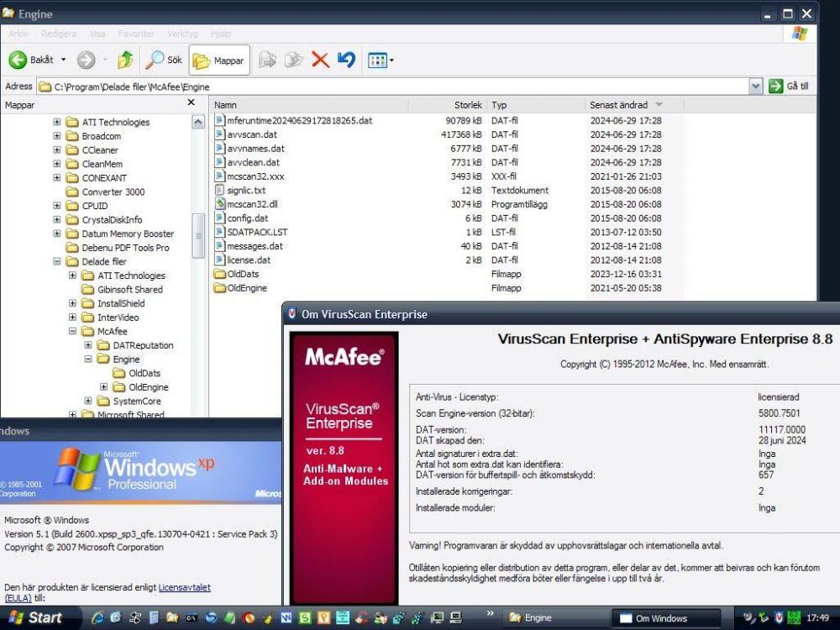Open the address bar dropdown arrow
840x630 pixels.
(x=755, y=86)
